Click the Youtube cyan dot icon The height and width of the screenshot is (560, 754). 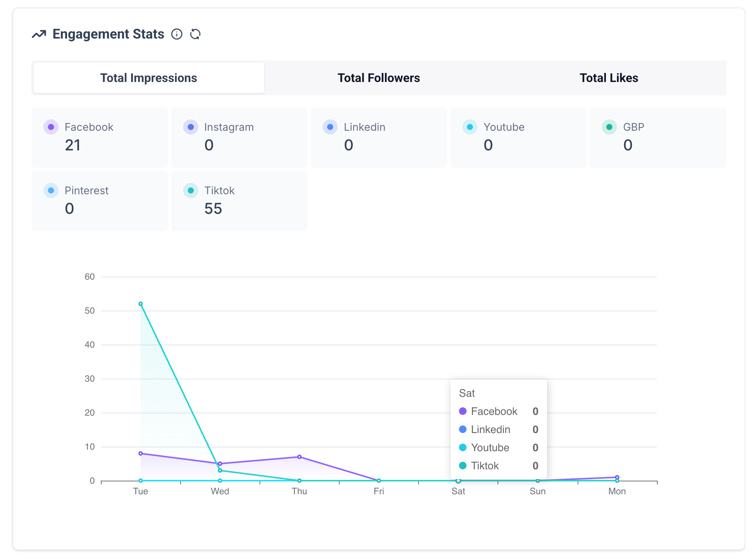(x=470, y=127)
